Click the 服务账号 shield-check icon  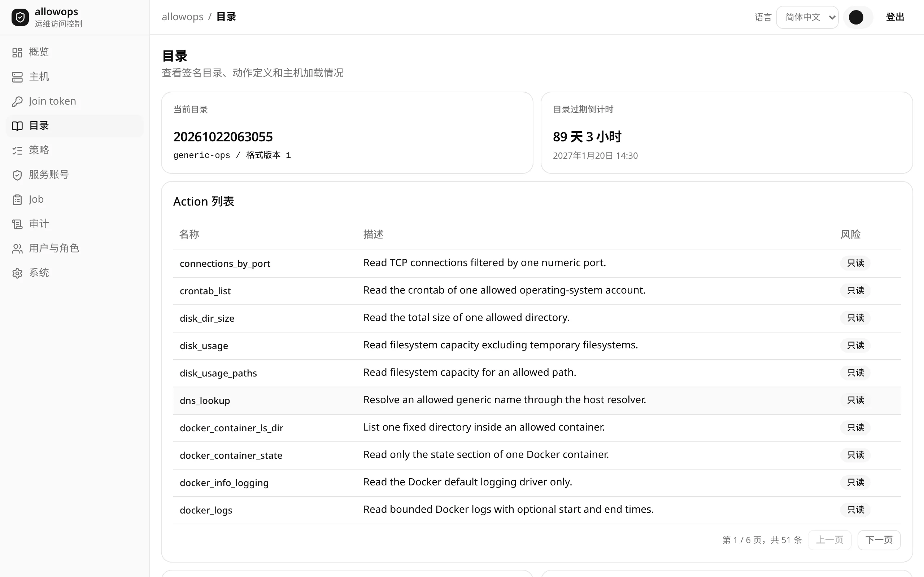coord(17,175)
